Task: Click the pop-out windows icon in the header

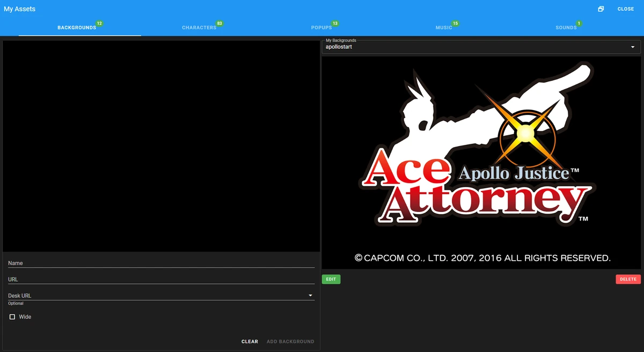Action: pos(600,9)
